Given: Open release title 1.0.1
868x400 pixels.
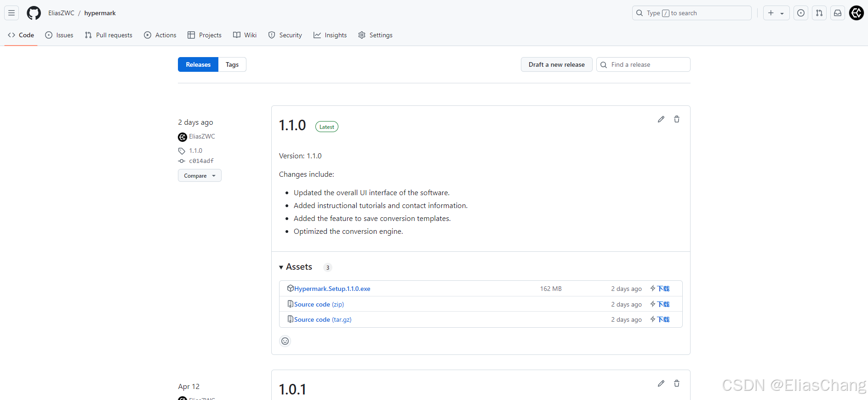Looking at the screenshot, I should tap(292, 389).
